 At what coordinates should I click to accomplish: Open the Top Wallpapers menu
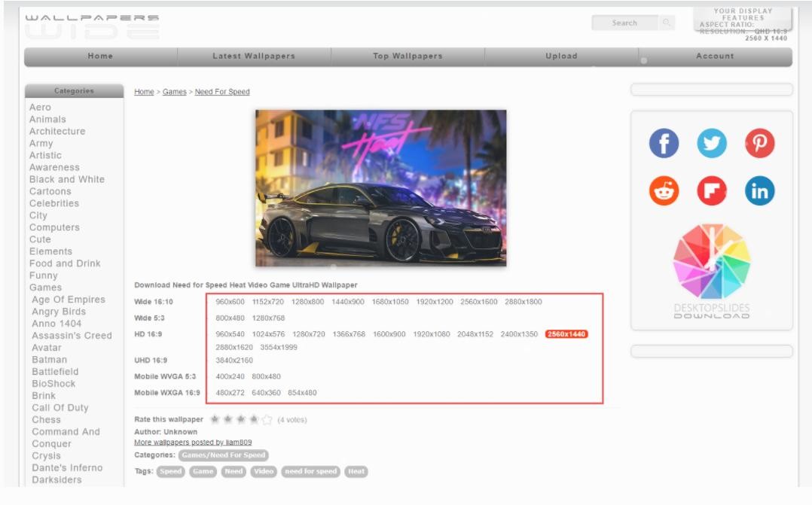tap(408, 56)
